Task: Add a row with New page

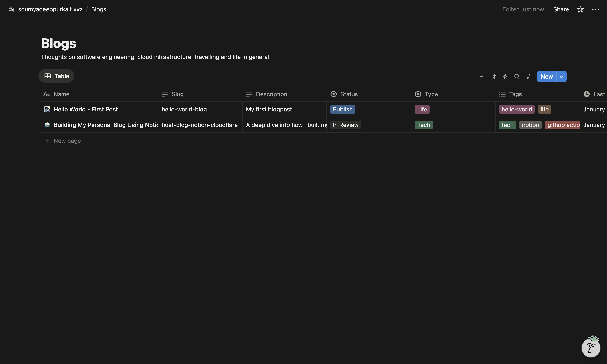Action: point(67,141)
